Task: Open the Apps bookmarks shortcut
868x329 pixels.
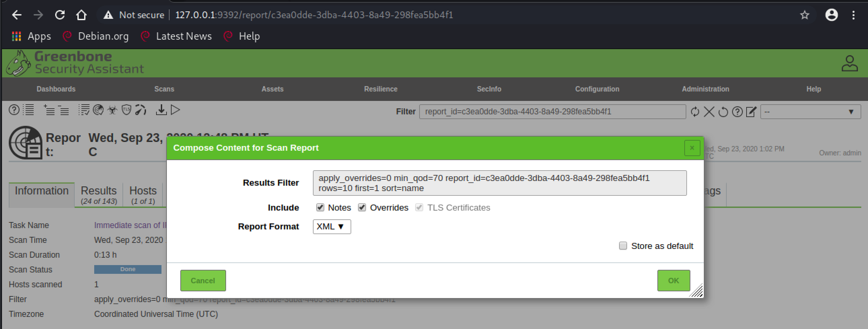Action: tap(31, 36)
